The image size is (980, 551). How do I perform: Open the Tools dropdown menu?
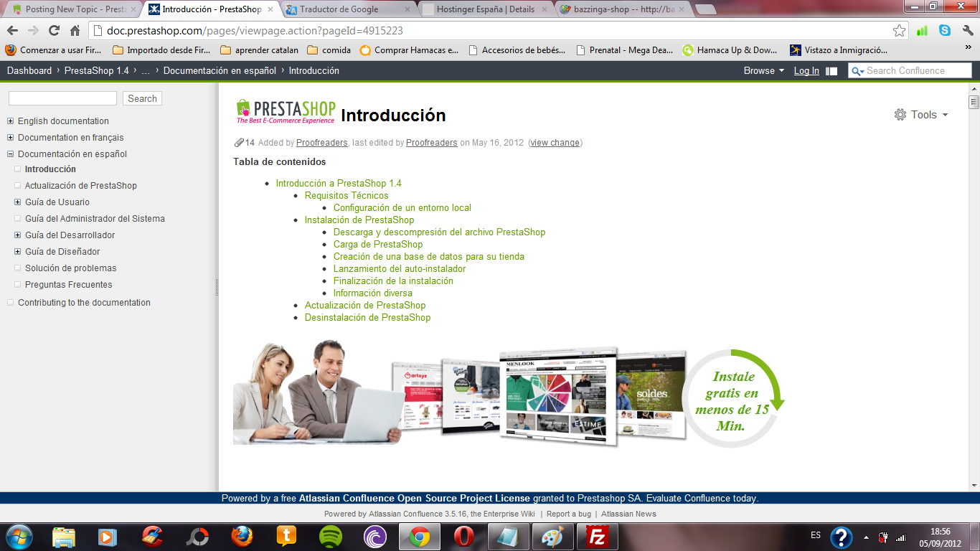point(921,115)
